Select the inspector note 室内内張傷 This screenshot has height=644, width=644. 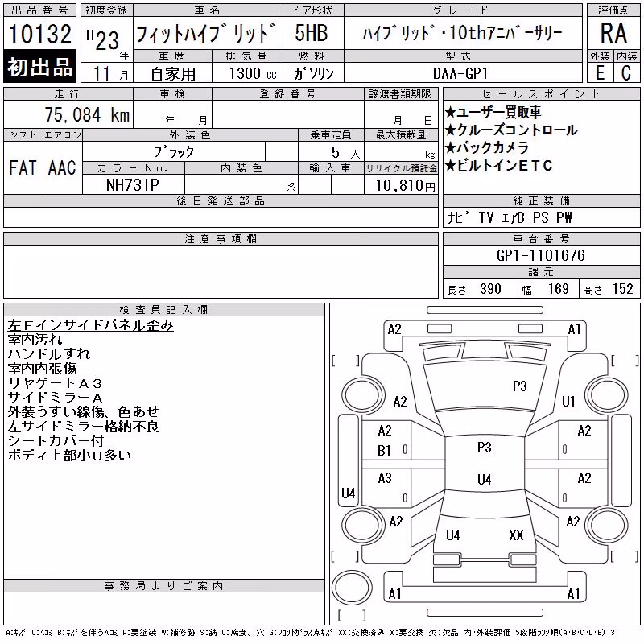click(x=43, y=369)
